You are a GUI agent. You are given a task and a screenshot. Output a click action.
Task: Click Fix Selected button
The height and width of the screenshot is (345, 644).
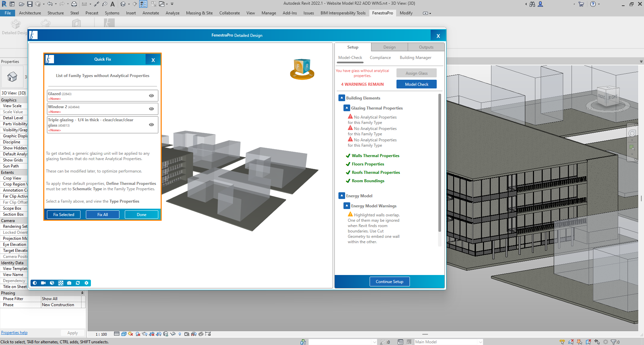tap(64, 215)
